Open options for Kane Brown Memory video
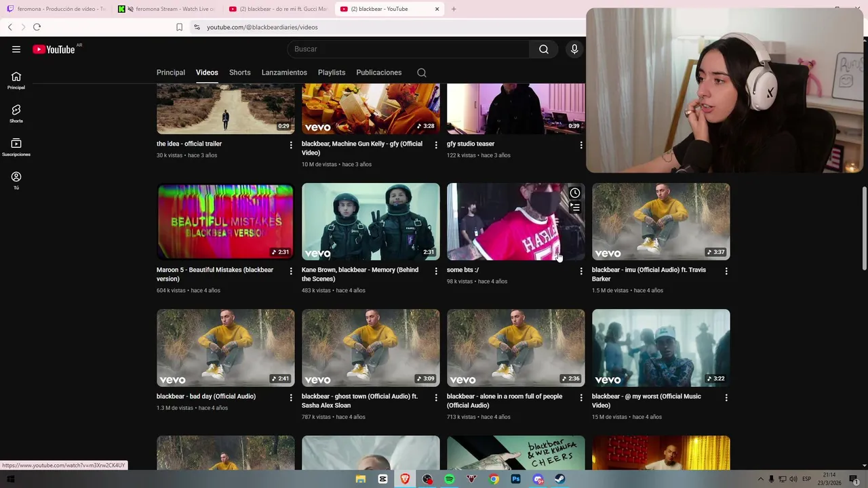This screenshot has width=868, height=488. click(436, 271)
